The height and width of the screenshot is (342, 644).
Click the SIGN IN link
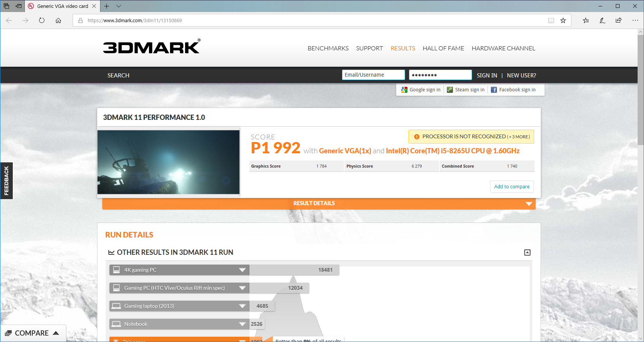(x=487, y=75)
